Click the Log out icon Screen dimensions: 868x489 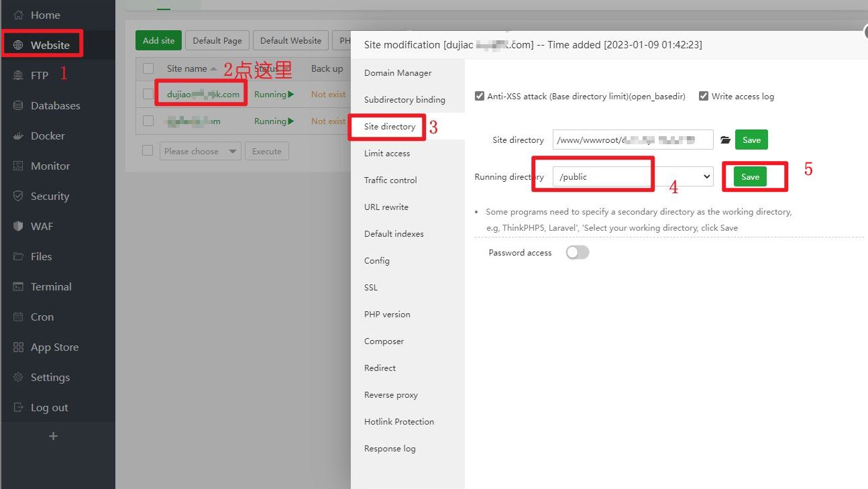(x=18, y=407)
